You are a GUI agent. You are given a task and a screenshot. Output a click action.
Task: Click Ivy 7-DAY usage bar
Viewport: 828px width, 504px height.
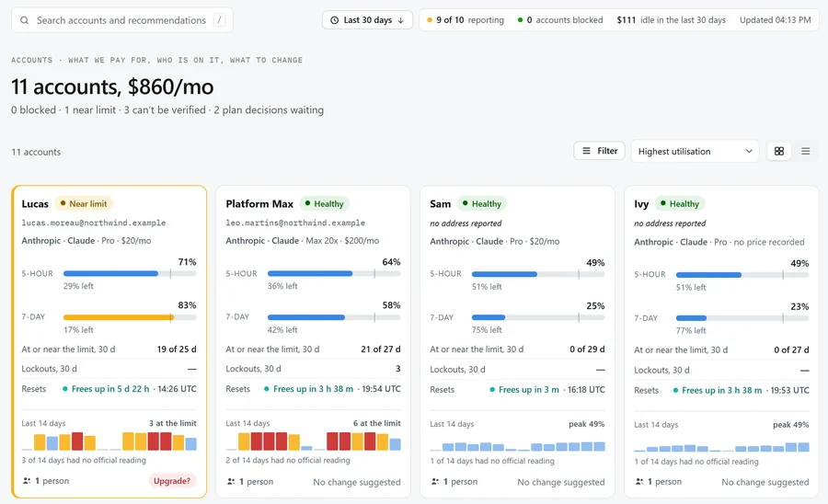[742, 318]
